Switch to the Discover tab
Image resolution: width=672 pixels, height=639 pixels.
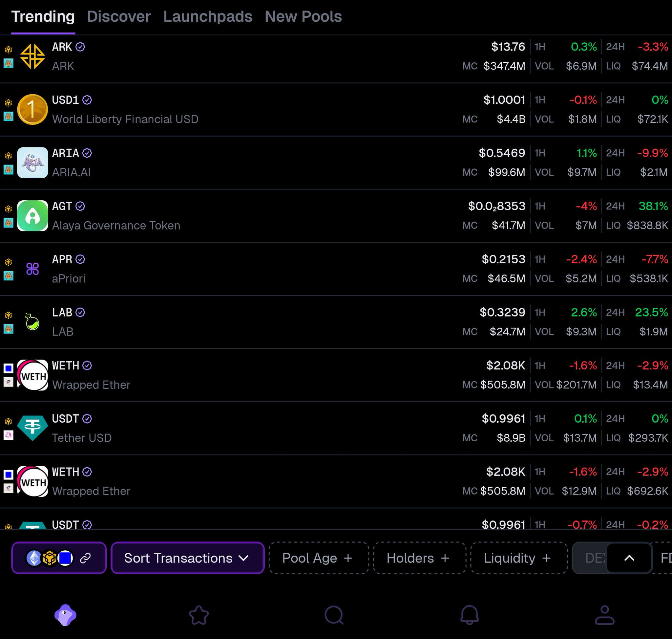119,16
